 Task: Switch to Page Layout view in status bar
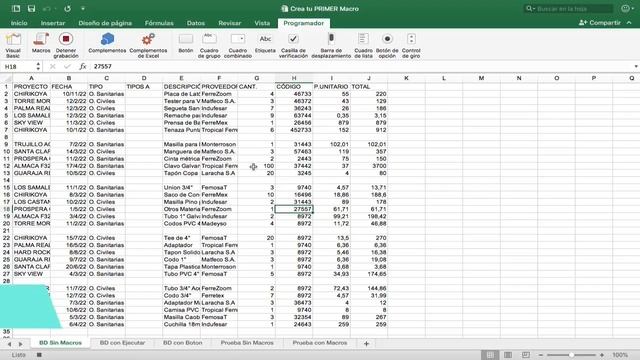508,355
